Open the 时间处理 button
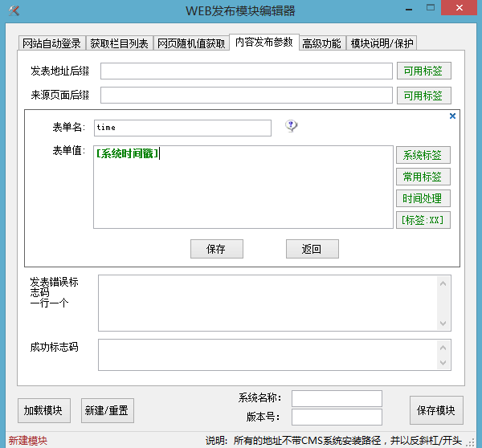The width and height of the screenshot is (482, 448). (x=423, y=198)
